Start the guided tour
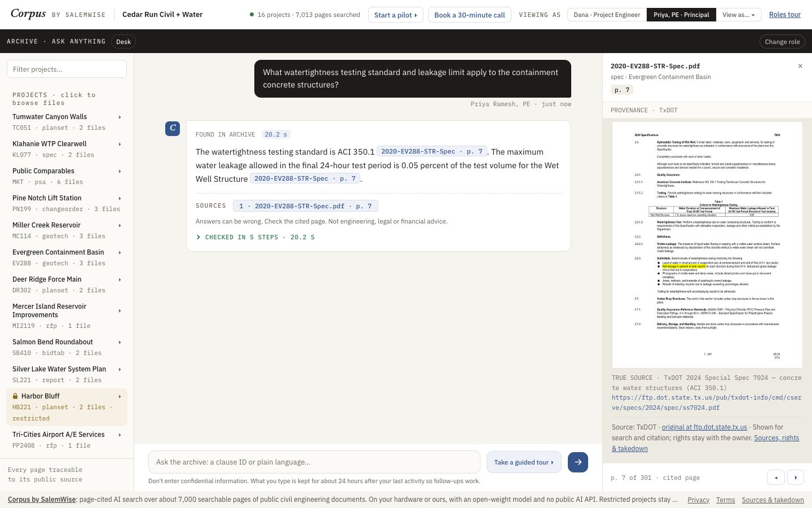The width and height of the screenshot is (812, 508). pos(524,462)
